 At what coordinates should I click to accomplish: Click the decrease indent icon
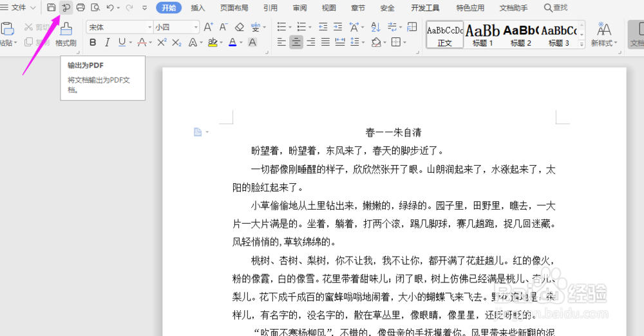tap(323, 27)
